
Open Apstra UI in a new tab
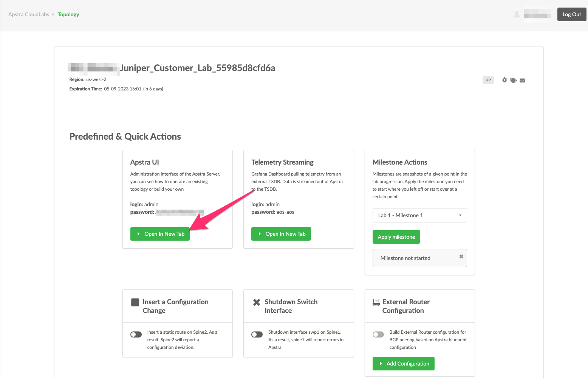coord(160,234)
